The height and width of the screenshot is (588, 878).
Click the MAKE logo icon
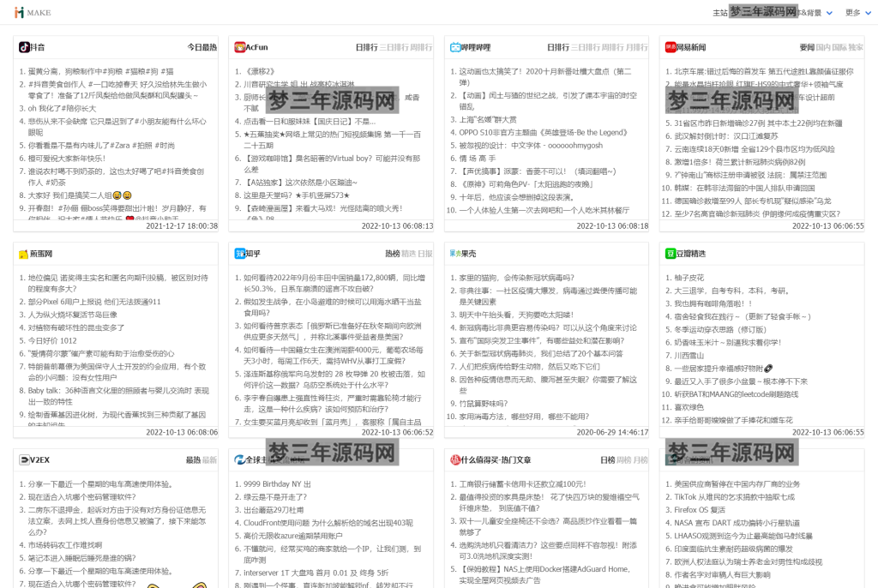click(x=19, y=12)
